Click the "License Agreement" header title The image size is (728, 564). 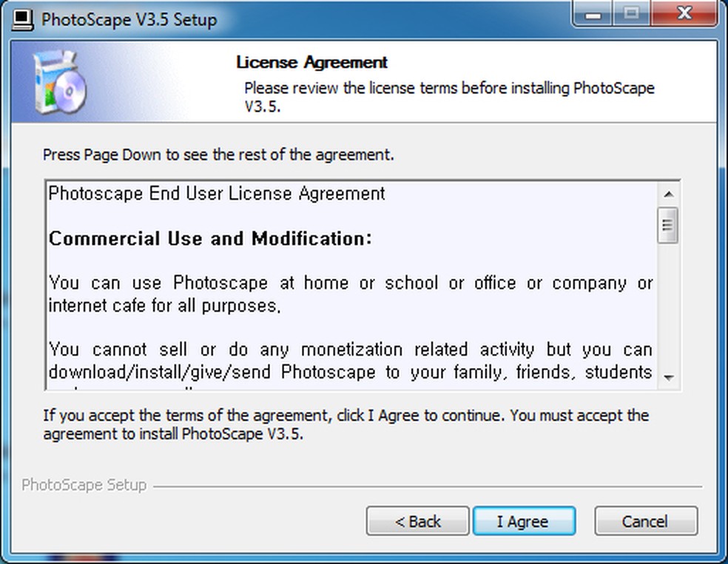click(x=311, y=62)
